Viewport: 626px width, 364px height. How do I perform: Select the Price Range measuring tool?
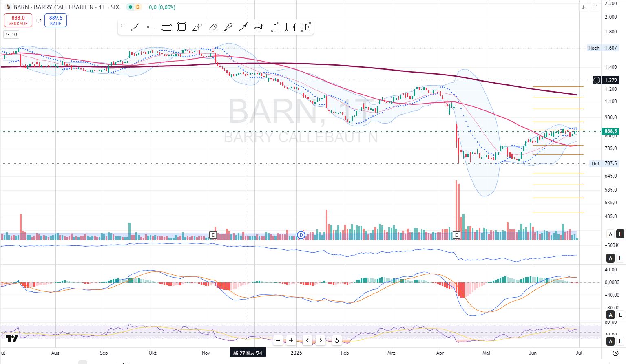pos(275,27)
